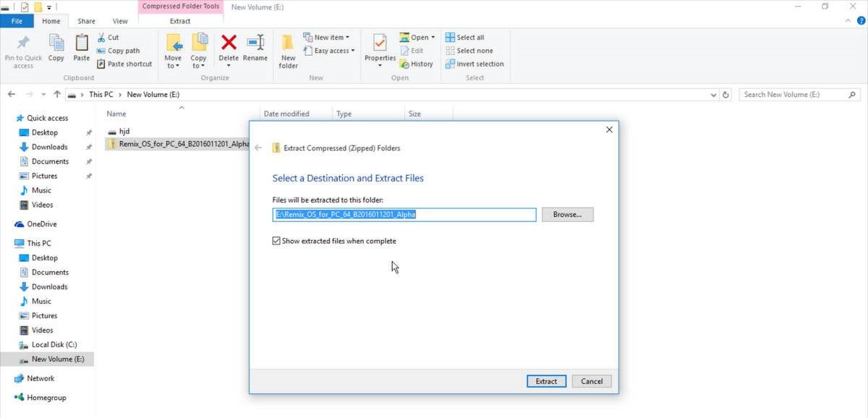The width and height of the screenshot is (868, 418).
Task: Open file History
Action: tap(416, 64)
